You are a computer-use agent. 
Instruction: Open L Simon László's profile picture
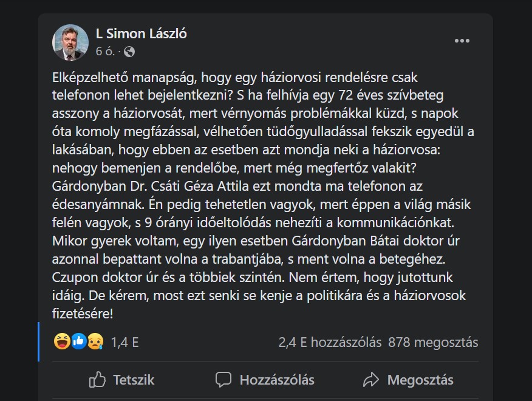point(70,43)
